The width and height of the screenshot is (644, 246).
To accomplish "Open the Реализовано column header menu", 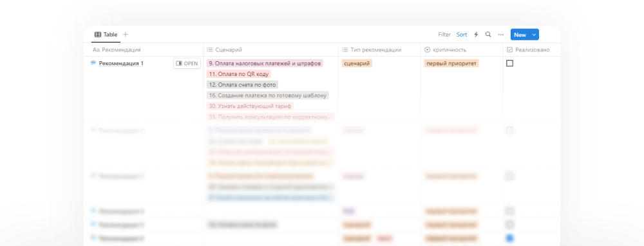I will pyautogui.click(x=531, y=50).
